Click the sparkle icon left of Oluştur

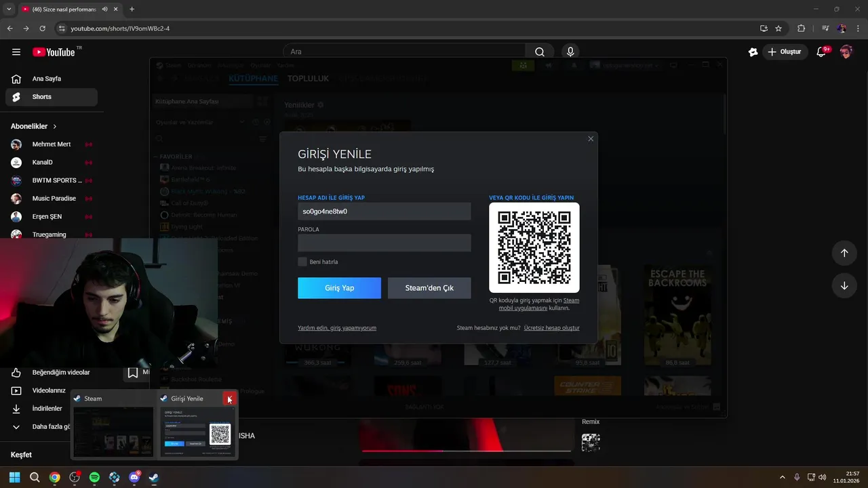tap(753, 52)
